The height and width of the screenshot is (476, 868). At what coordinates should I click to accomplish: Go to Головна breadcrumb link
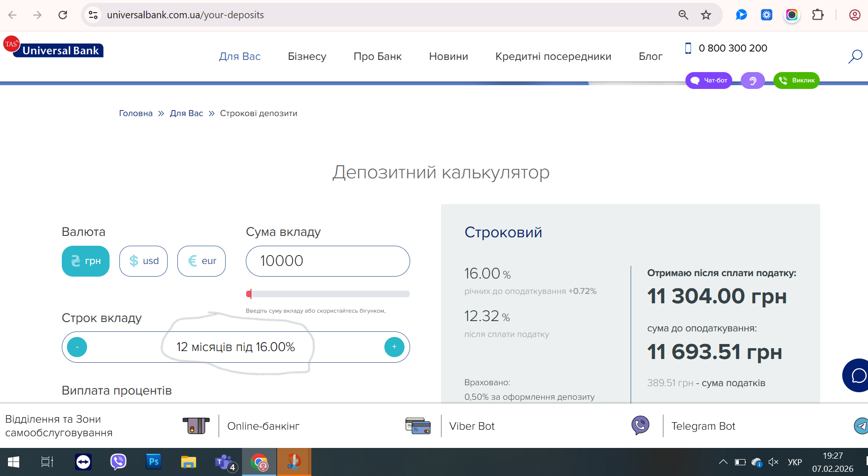click(136, 113)
